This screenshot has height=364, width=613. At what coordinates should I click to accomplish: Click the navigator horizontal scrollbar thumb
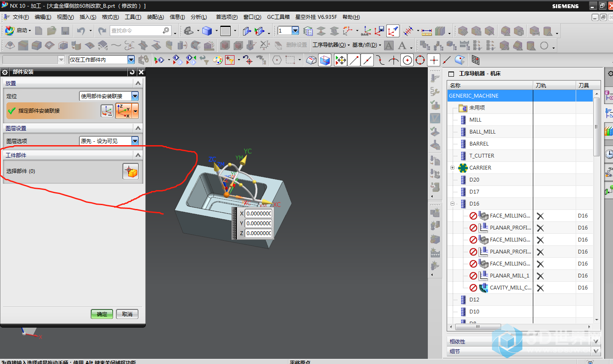(x=478, y=327)
